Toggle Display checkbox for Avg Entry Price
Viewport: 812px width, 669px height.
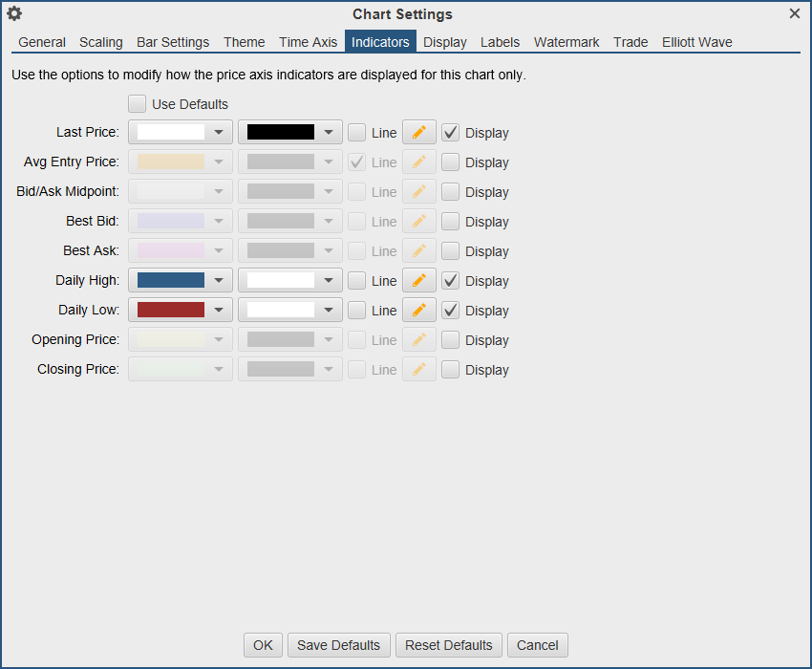click(451, 162)
